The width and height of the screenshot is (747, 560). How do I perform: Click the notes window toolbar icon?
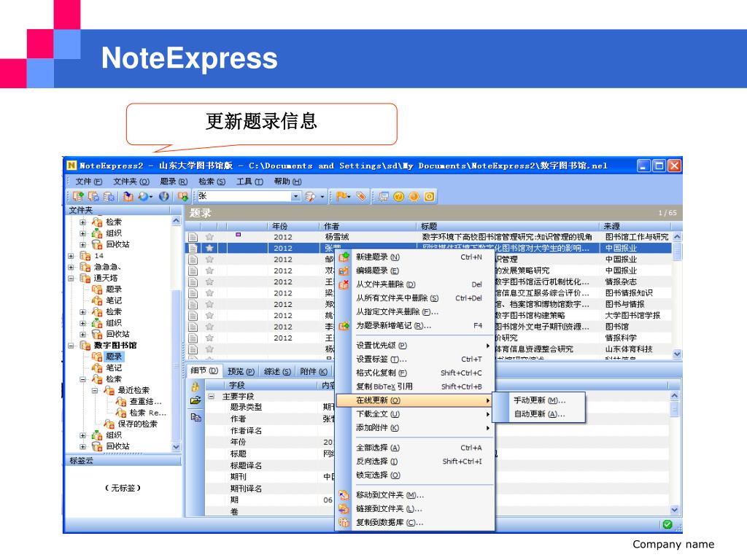(x=384, y=196)
